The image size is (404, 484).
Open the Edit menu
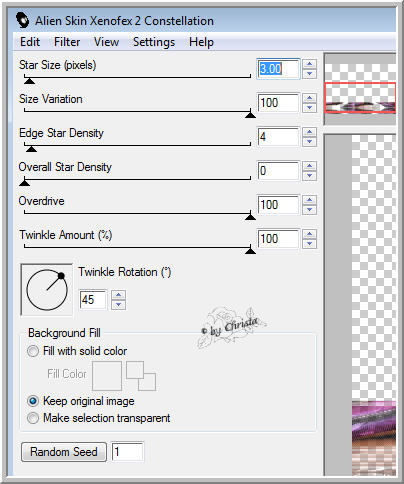coord(30,42)
